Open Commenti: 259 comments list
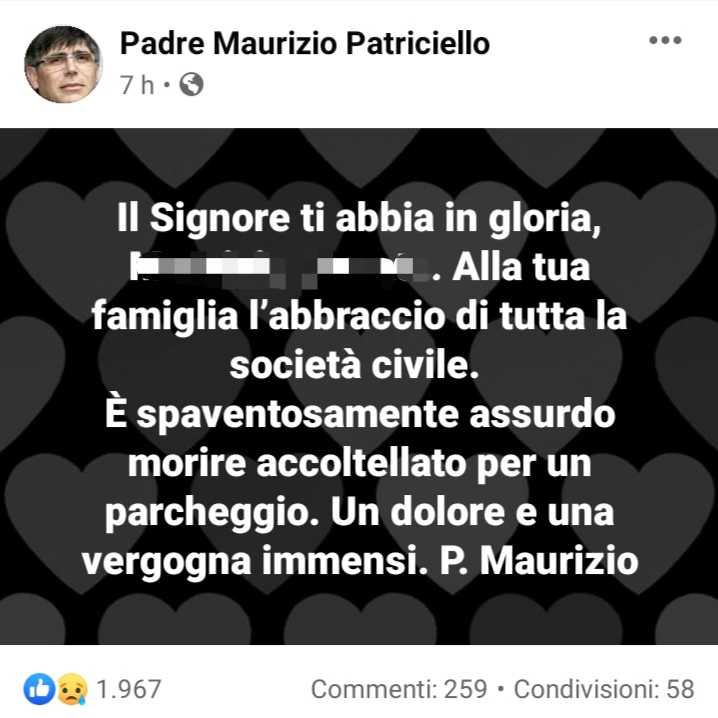 (x=399, y=689)
